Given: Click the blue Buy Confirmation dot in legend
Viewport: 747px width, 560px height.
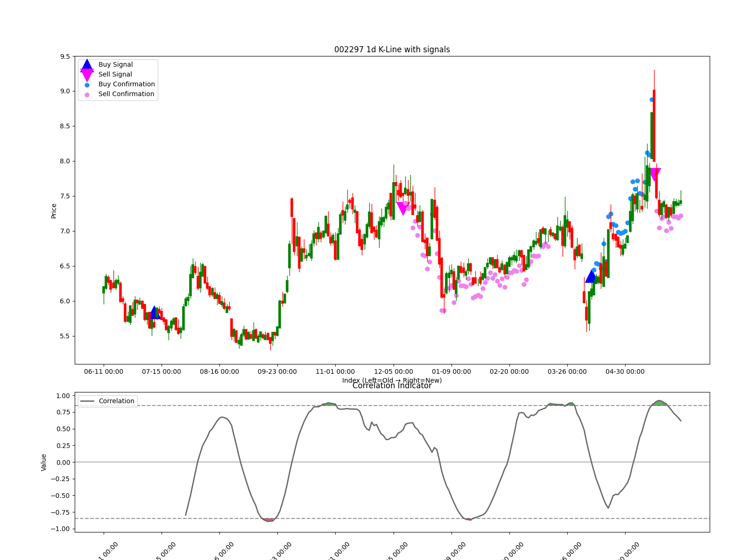Looking at the screenshot, I should click(87, 85).
